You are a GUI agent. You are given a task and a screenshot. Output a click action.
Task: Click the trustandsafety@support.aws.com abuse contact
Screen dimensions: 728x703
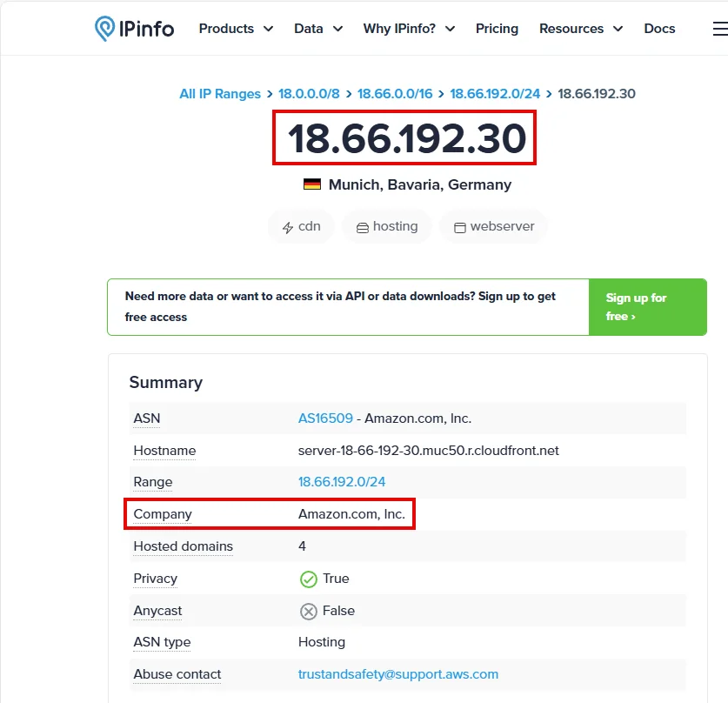pos(397,674)
